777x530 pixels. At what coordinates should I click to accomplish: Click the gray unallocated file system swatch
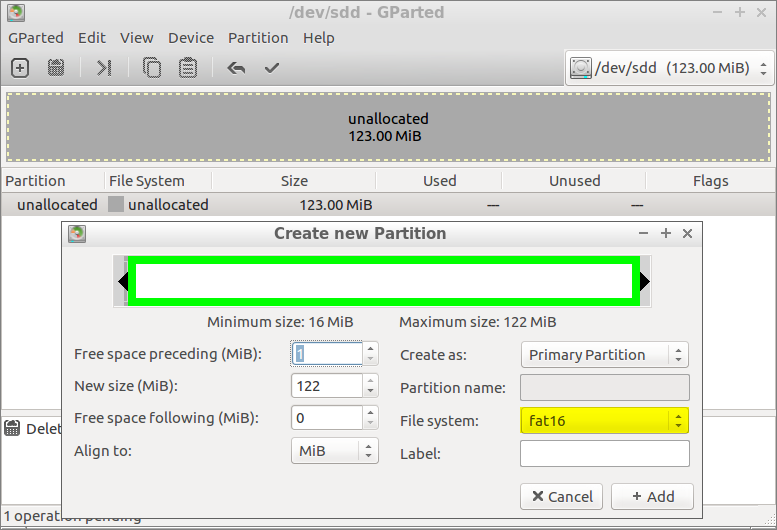click(116, 205)
